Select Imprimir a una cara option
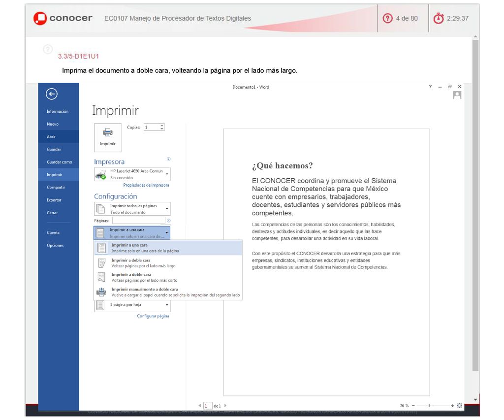This screenshot has width=504, height=420. [168, 248]
